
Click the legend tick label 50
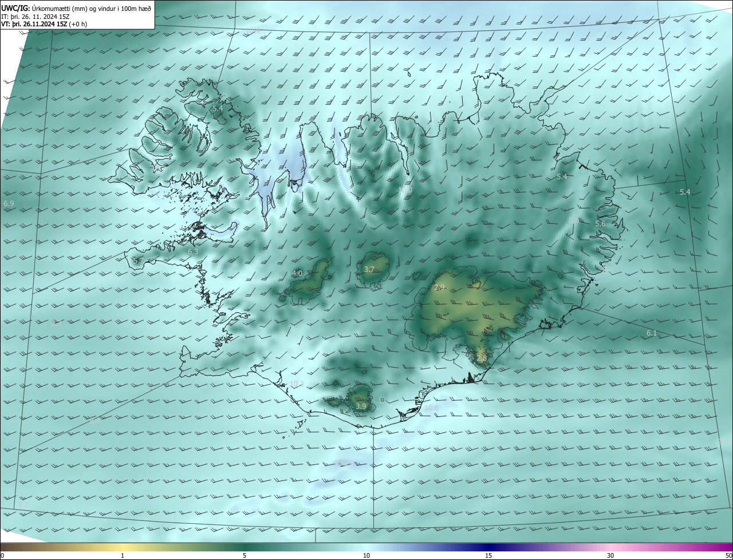728,556
